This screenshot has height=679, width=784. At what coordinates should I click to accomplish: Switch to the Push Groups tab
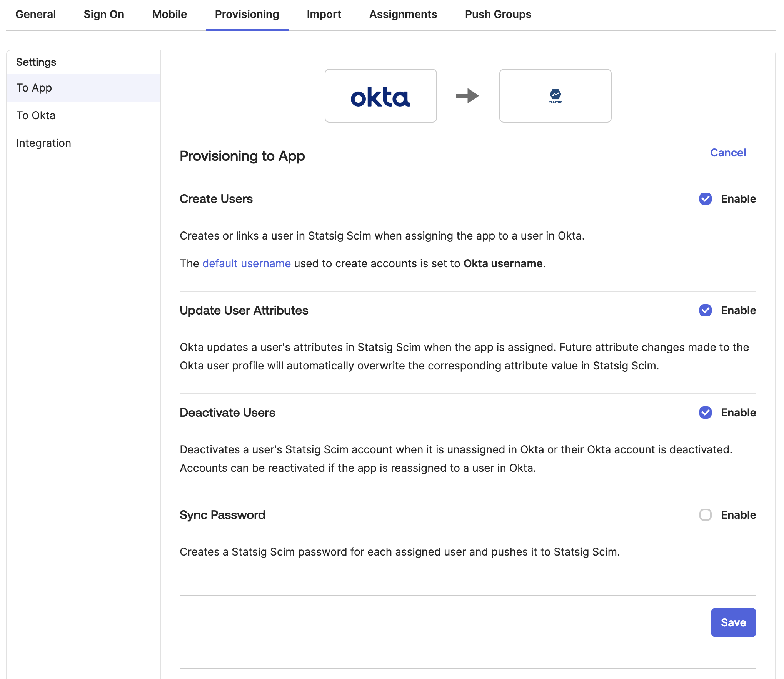(x=498, y=14)
